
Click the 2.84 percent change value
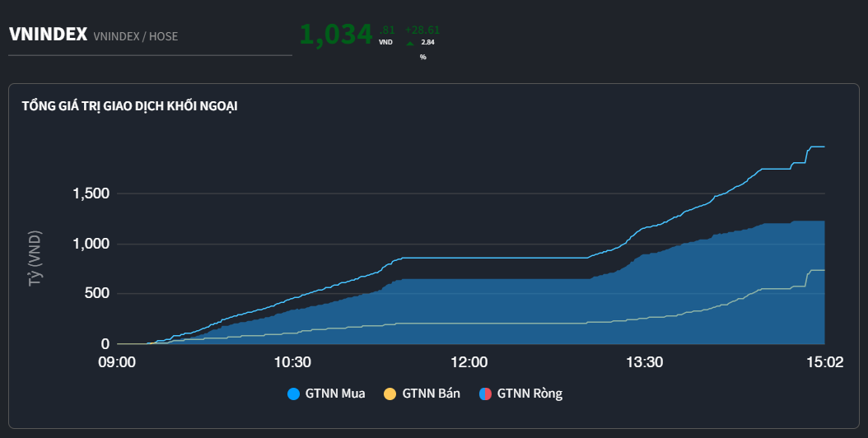(427, 42)
